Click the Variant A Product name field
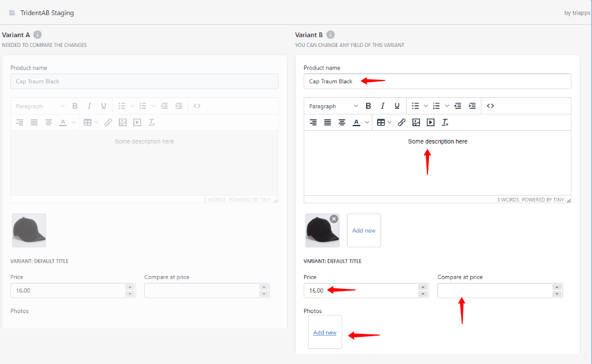 (x=144, y=82)
